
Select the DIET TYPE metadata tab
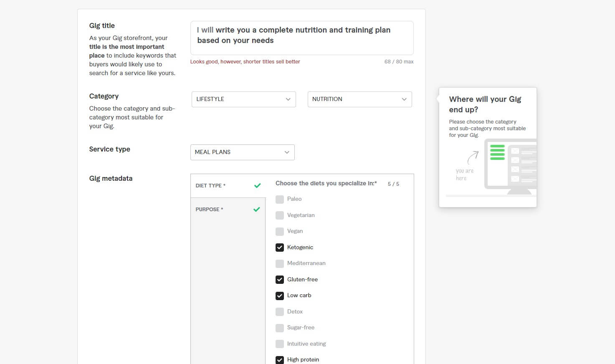(228, 186)
